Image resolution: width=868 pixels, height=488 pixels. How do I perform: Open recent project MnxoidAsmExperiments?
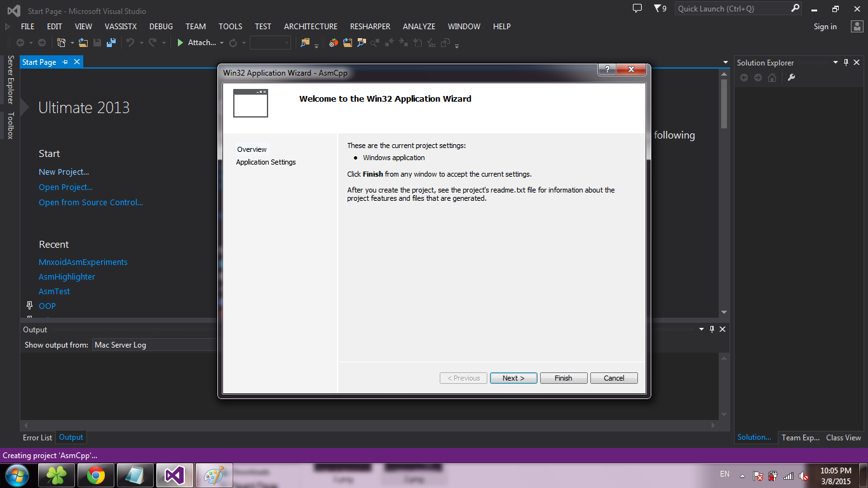(83, 262)
